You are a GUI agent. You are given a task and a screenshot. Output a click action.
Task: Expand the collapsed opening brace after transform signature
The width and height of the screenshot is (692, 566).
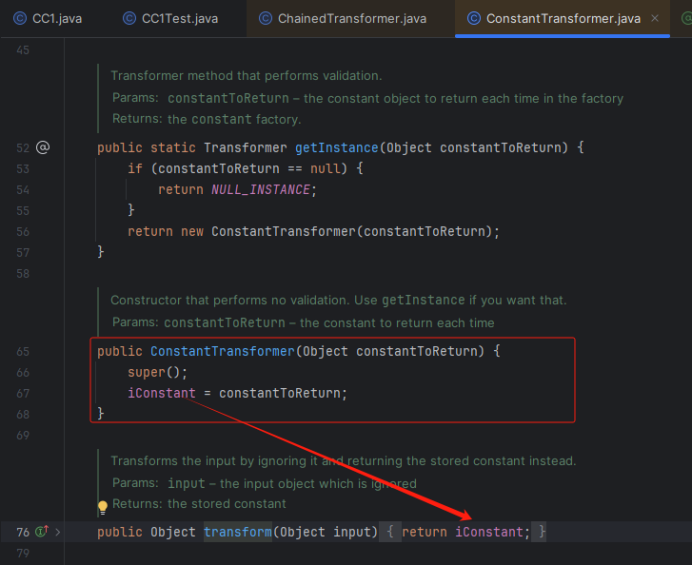[x=392, y=532]
